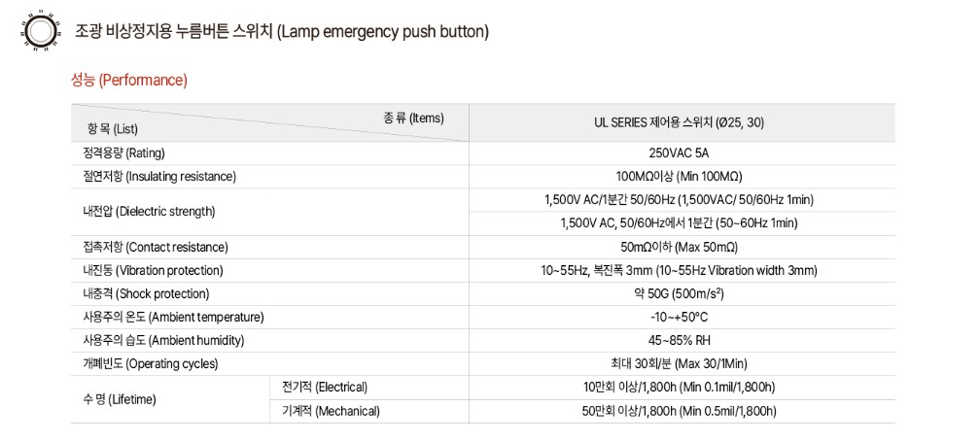Select the UL SERIES column header
This screenshot has width=980, height=441.
click(x=680, y=123)
